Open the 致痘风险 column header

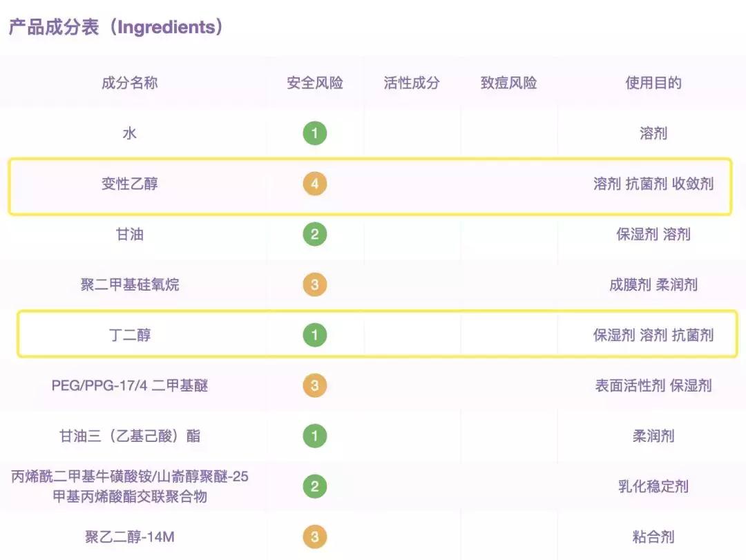coord(508,83)
